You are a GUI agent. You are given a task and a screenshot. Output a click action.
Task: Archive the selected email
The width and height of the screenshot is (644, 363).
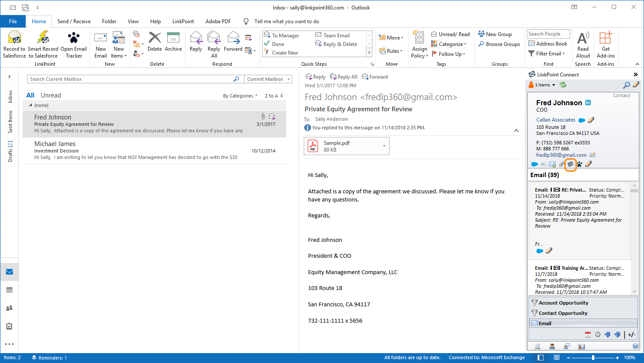173,42
